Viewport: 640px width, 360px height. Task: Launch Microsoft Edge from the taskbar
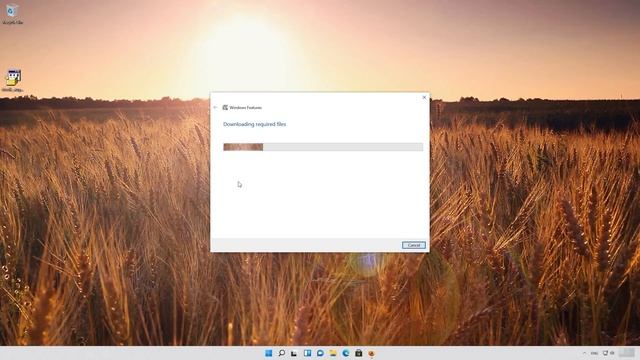(346, 353)
